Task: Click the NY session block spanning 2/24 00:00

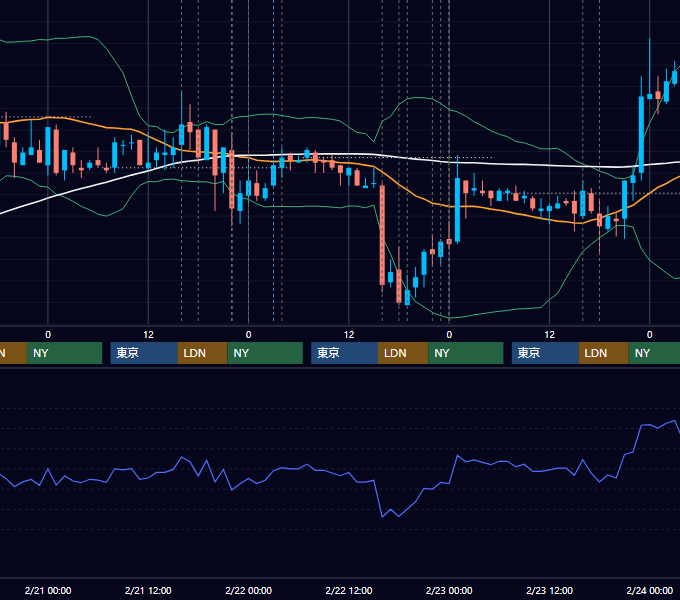Action: pos(654,353)
